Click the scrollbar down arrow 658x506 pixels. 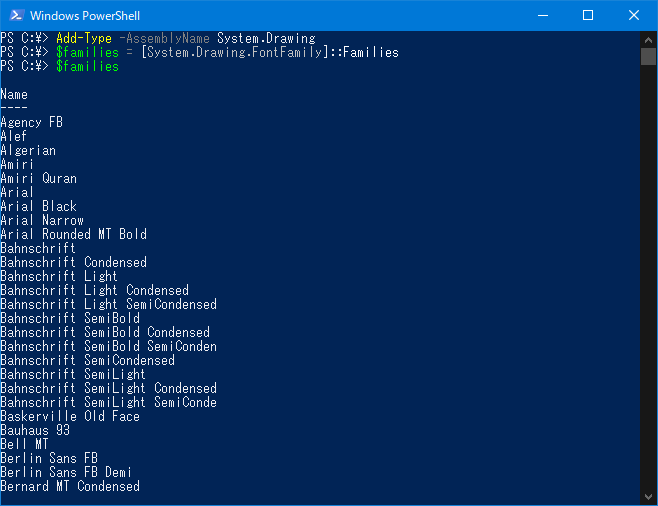[x=648, y=497]
